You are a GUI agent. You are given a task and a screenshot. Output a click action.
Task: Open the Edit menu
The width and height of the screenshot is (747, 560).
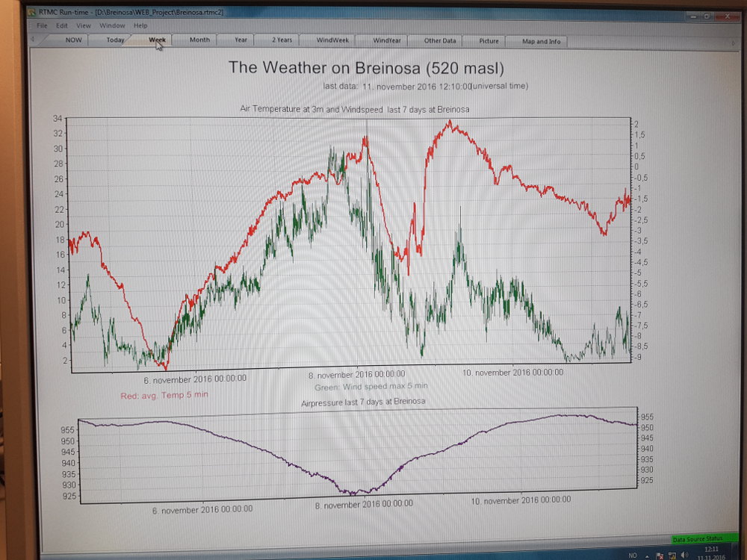61,25
